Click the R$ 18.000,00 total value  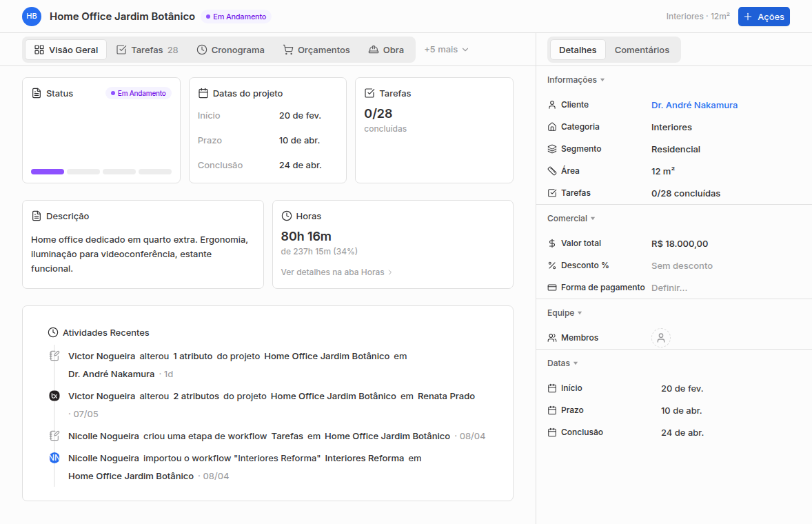click(680, 244)
